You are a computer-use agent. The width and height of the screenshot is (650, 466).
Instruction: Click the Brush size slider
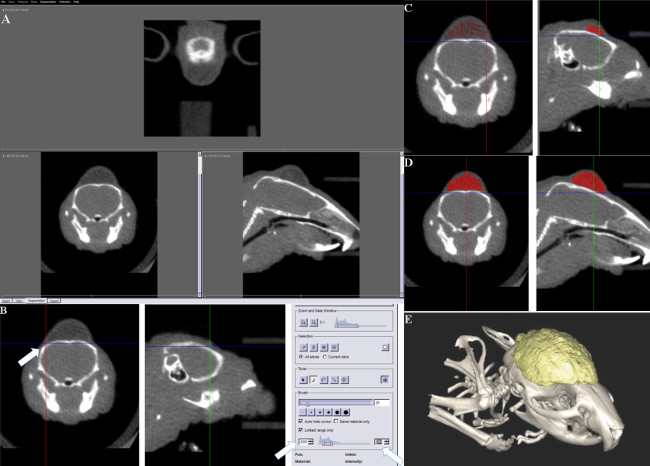(x=336, y=403)
